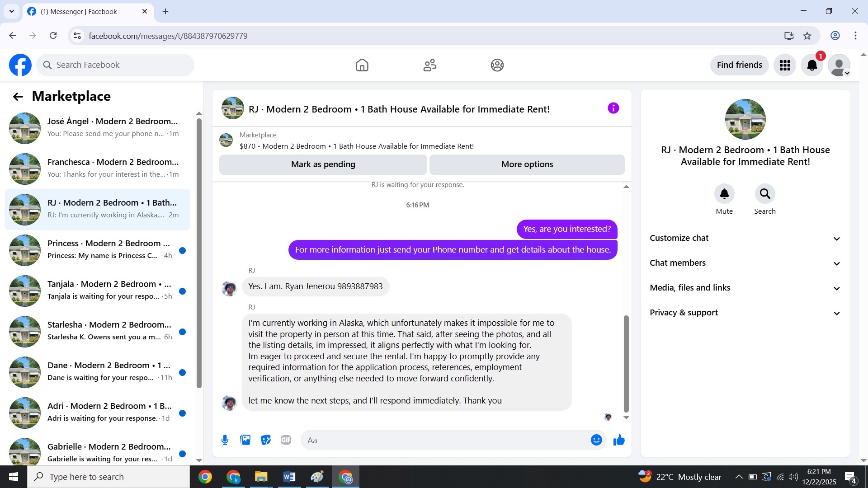Mute this conversation with bell button
The width and height of the screenshot is (868, 488).
coord(724,194)
